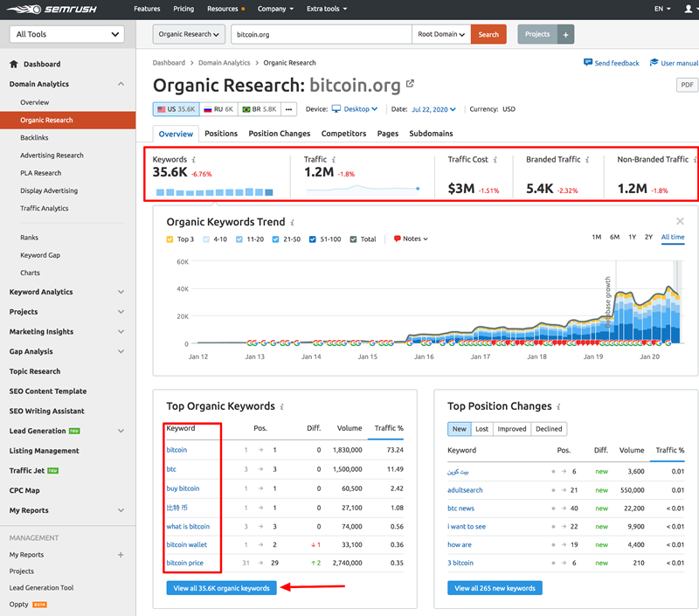
Task: Open the Date Jul 22, 2020 dropdown
Action: point(433,109)
